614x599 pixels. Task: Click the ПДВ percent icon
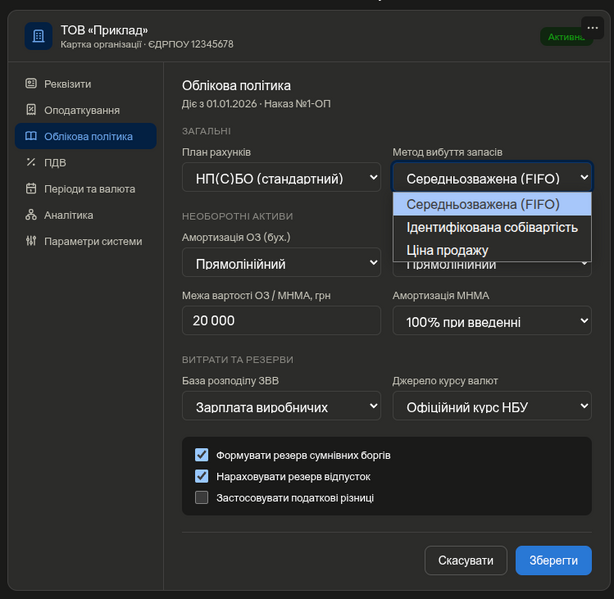(x=31, y=162)
